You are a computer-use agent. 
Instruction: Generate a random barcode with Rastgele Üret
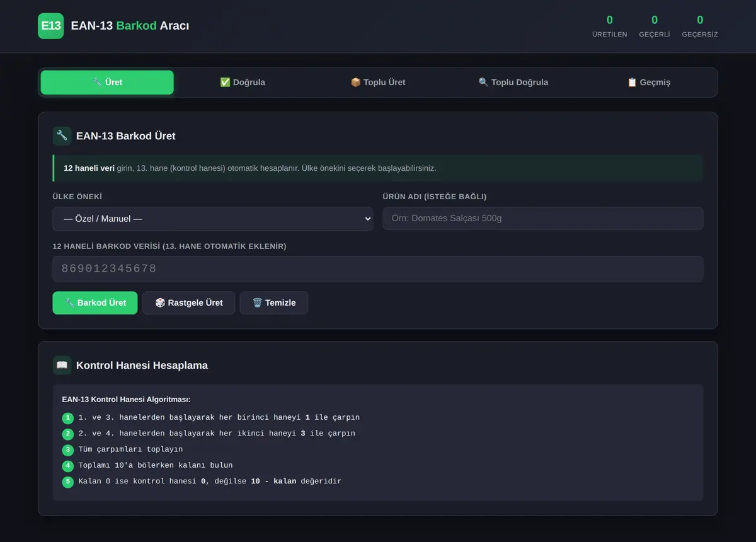pyautogui.click(x=189, y=303)
